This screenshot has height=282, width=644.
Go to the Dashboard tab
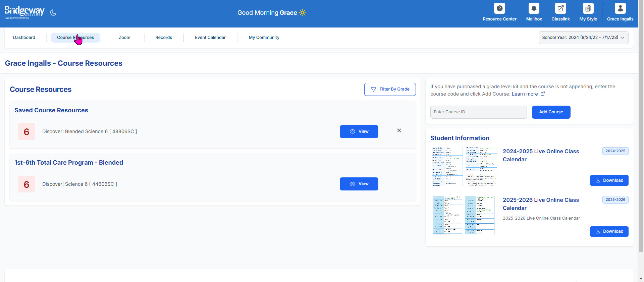pos(24,38)
